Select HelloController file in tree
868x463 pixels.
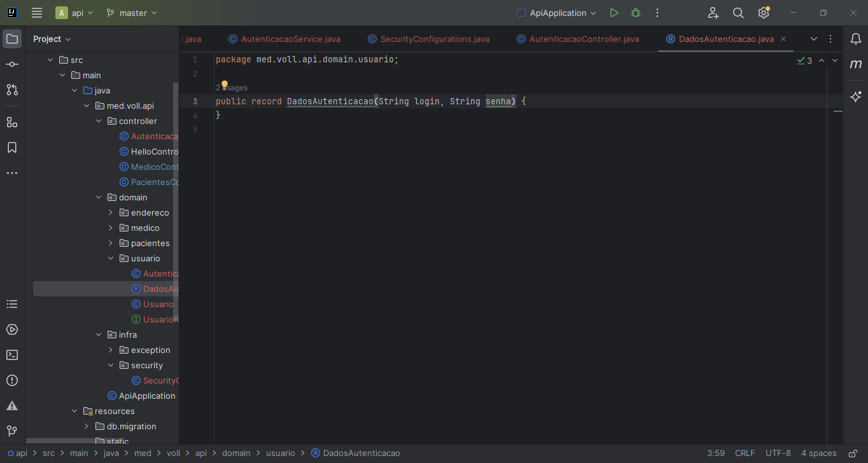point(150,151)
